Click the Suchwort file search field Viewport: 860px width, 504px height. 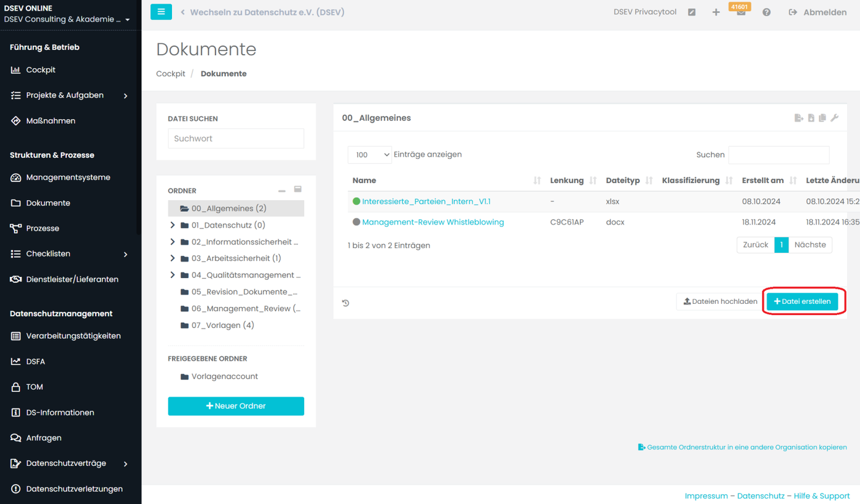[x=236, y=139]
